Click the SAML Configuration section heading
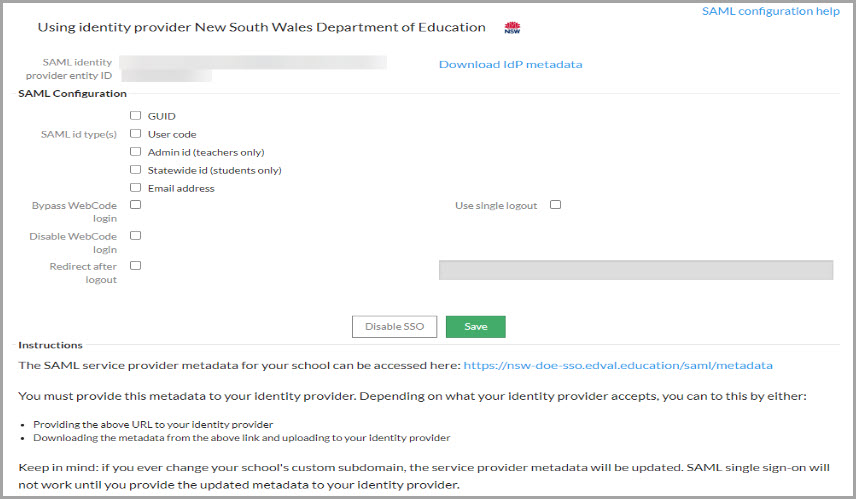Screen dimensions: 856x499 (x=72, y=94)
